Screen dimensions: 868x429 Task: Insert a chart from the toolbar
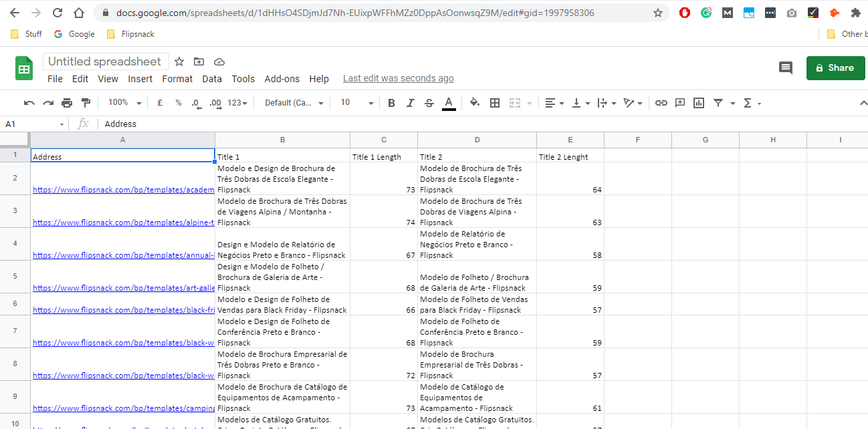point(699,103)
